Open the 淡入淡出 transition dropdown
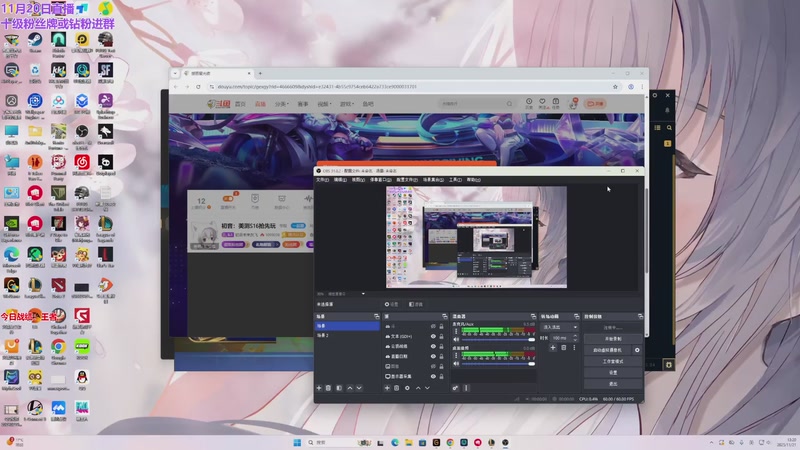Viewport: 800px width, 450px height. (x=560, y=327)
